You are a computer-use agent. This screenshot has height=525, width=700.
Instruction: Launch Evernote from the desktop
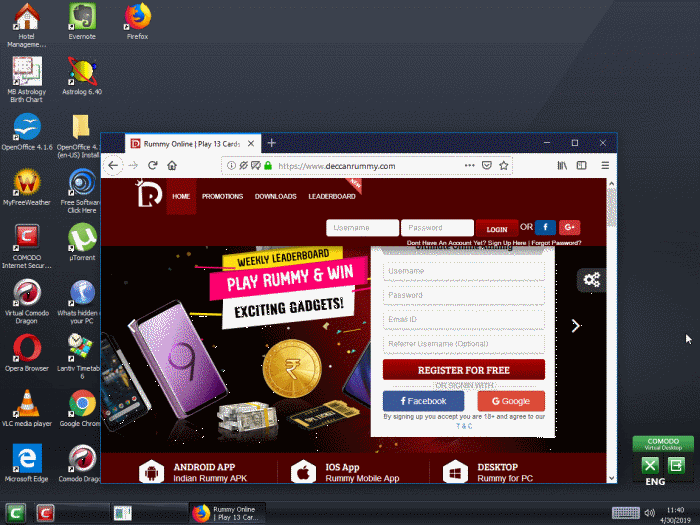point(82,22)
